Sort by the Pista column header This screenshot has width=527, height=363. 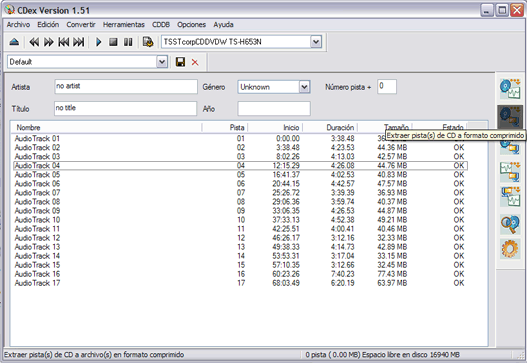tap(225, 127)
